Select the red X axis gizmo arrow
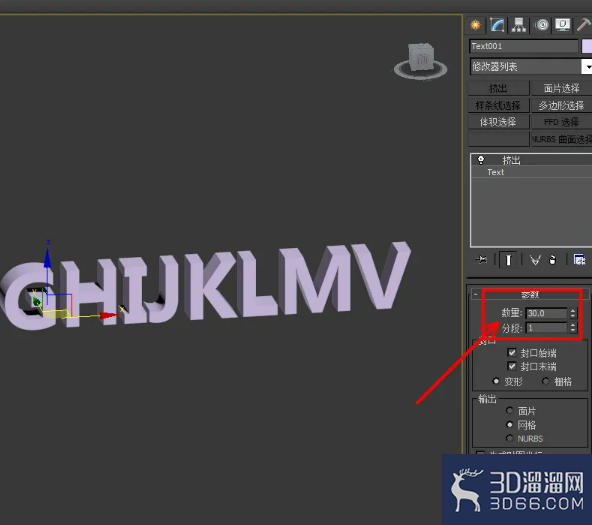 (x=109, y=315)
